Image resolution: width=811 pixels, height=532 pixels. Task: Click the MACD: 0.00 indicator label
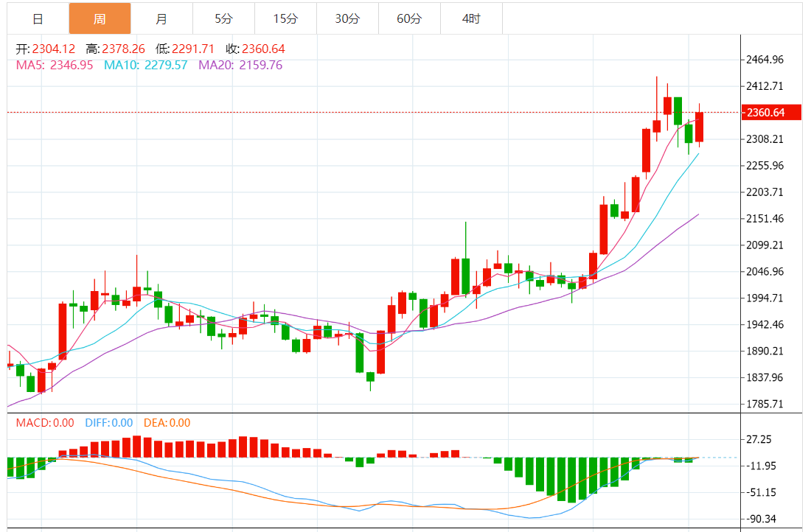(45, 423)
